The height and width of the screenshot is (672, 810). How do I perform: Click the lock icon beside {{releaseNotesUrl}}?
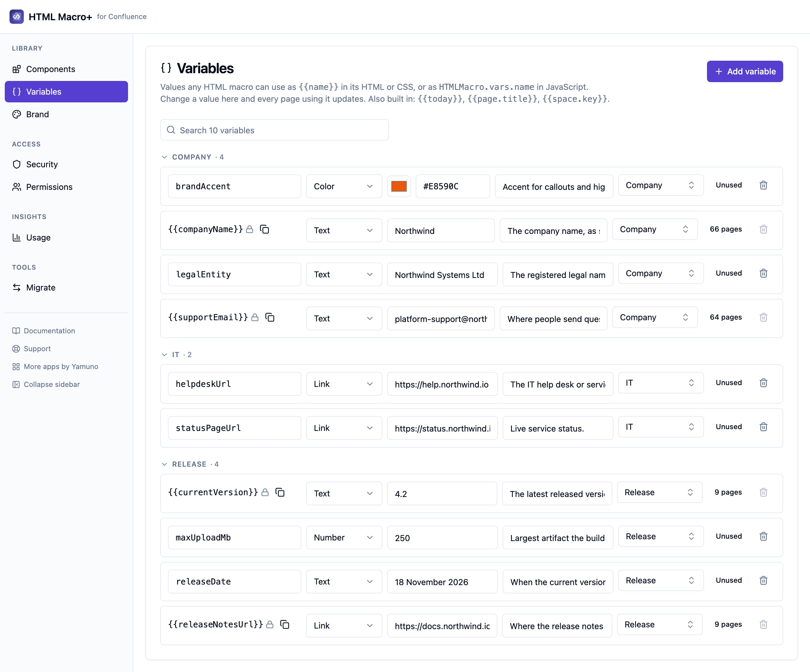(270, 624)
